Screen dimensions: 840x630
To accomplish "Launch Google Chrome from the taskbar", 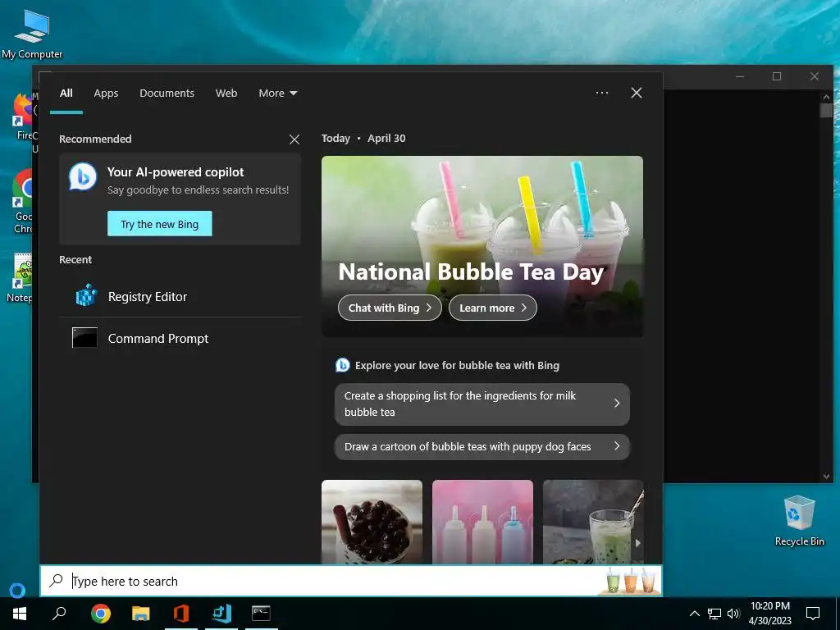I will click(x=101, y=614).
